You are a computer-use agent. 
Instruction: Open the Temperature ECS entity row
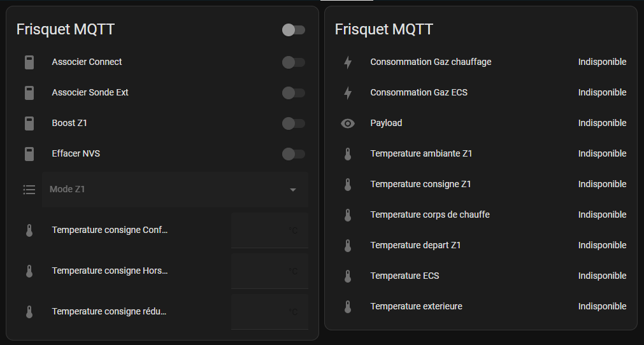404,276
